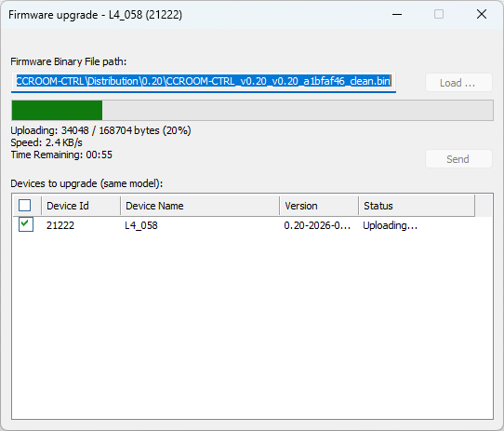Click the version cell 0.20-2026-0...
Screen dimensions: 504x431
(317, 225)
